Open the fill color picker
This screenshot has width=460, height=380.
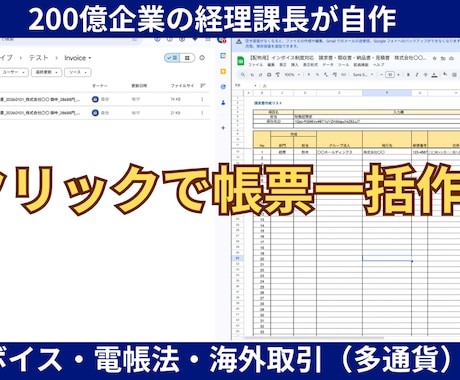pos(445,75)
